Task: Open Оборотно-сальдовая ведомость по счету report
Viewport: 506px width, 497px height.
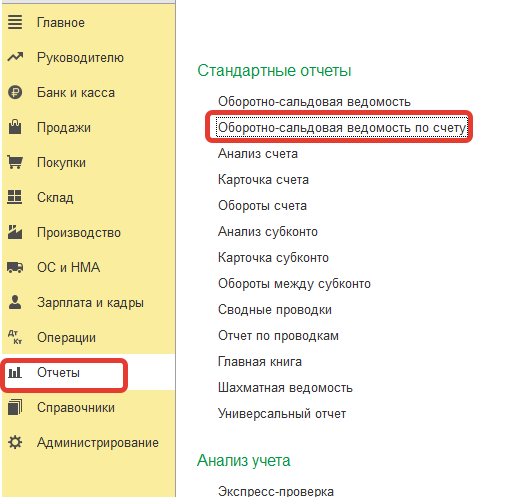Action: pos(342,128)
